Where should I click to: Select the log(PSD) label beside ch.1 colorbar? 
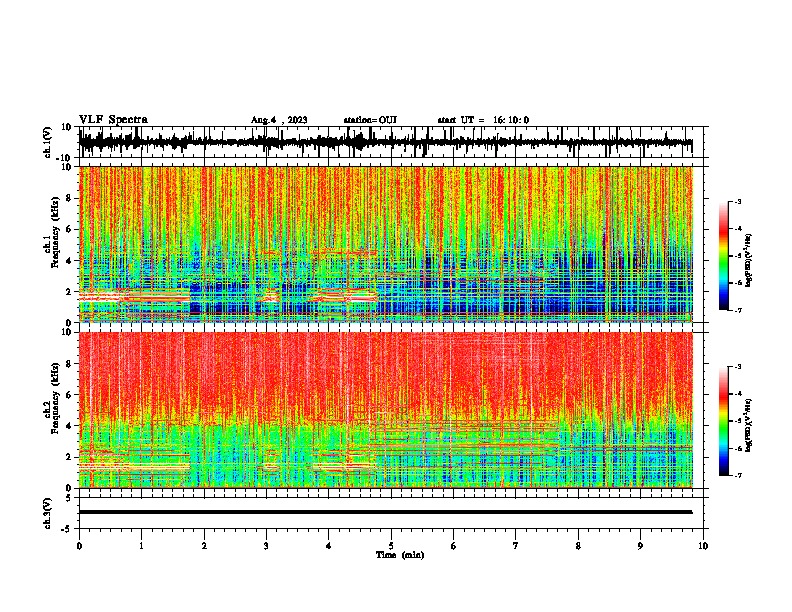point(748,261)
